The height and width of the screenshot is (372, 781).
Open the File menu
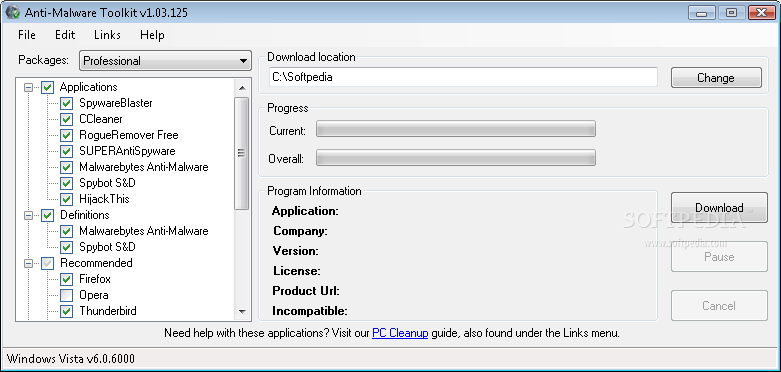pos(27,35)
